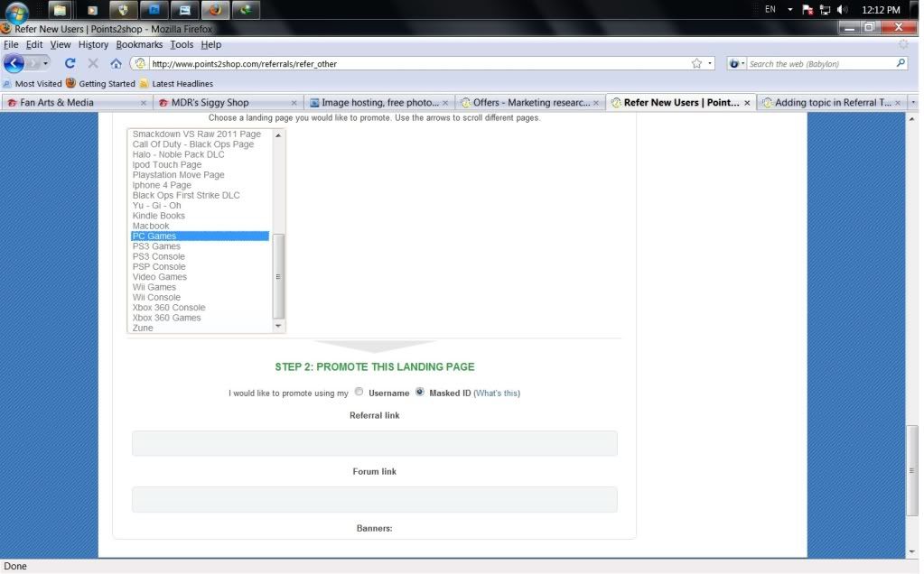Open the Photoshop taskbar button
This screenshot has height=574, width=924.
(154, 9)
